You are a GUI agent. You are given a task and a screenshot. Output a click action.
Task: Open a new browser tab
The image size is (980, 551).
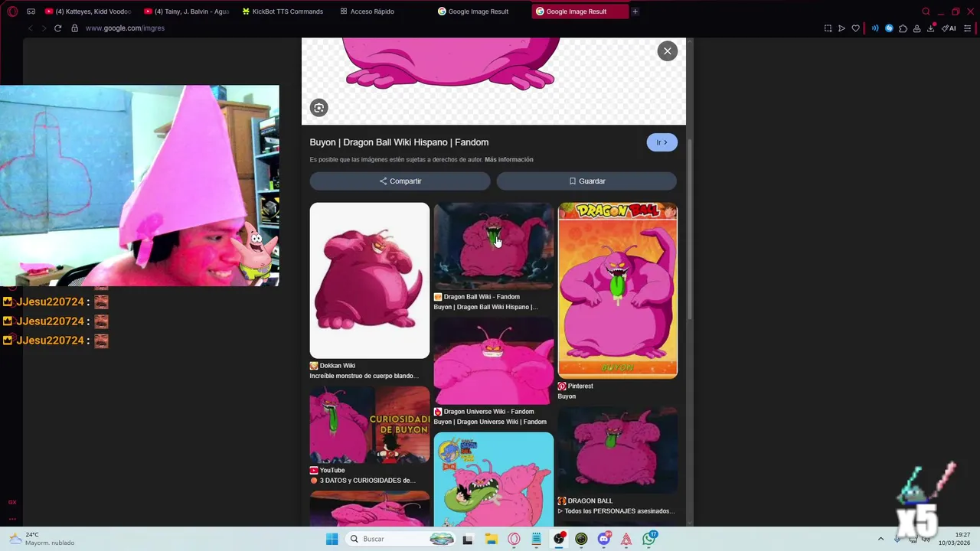click(x=635, y=11)
